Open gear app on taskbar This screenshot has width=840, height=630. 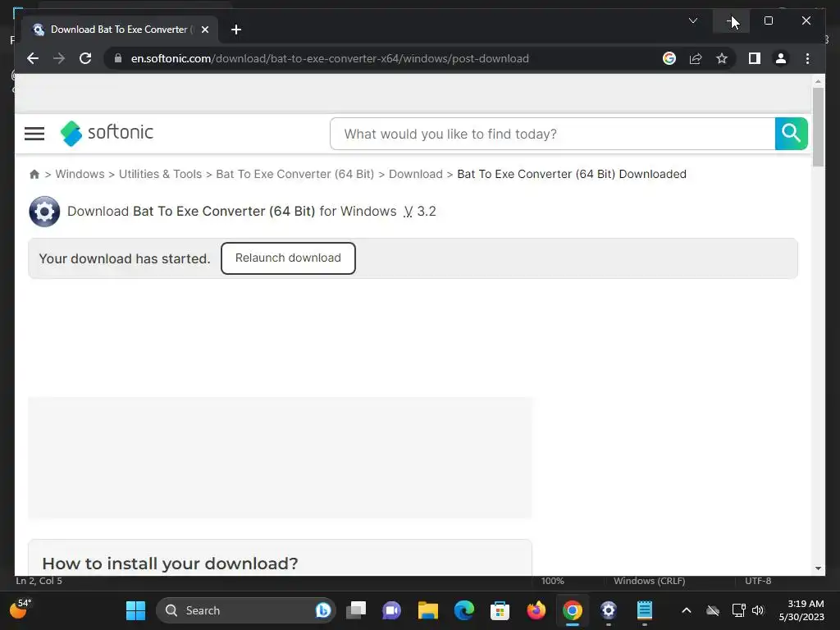pyautogui.click(x=609, y=610)
